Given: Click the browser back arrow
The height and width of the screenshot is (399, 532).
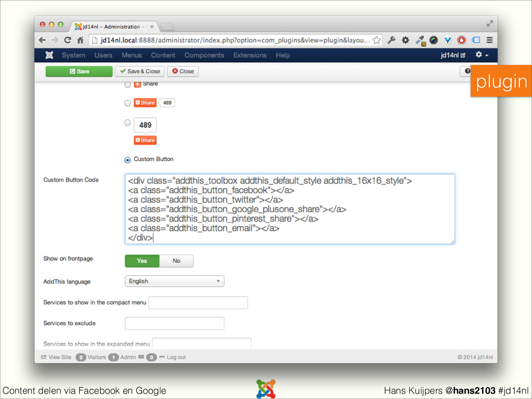Looking at the screenshot, I should tap(42, 40).
